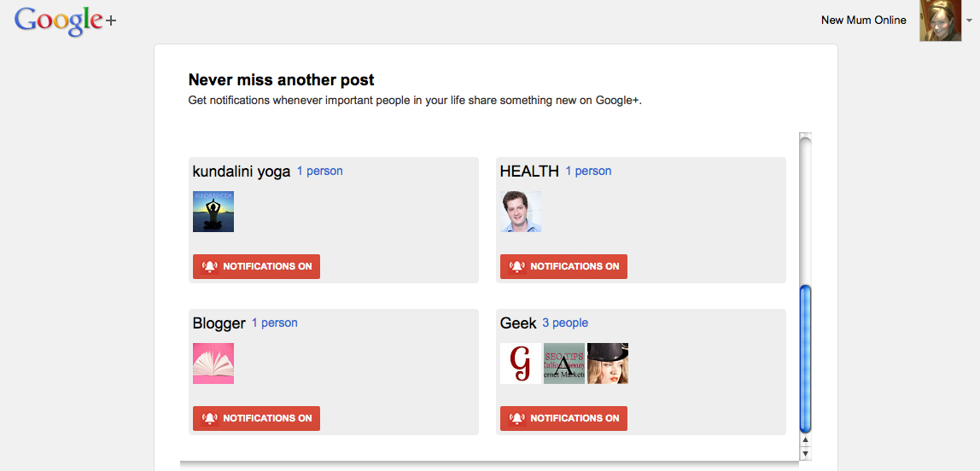The image size is (980, 471).
Task: Select the kundalini yoga circle title
Action: coord(242,172)
